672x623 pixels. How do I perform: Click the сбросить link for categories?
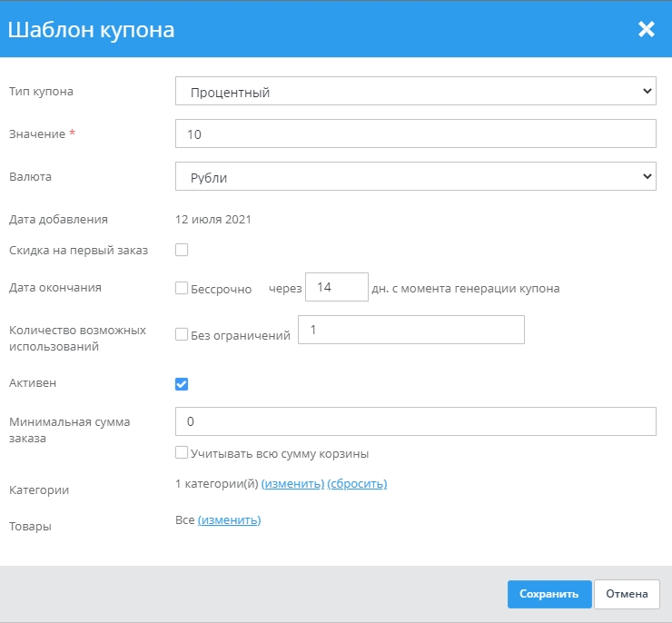(357, 484)
